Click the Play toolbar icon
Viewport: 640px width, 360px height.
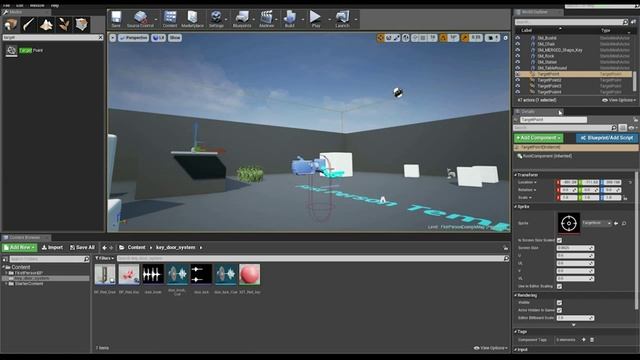pos(316,19)
